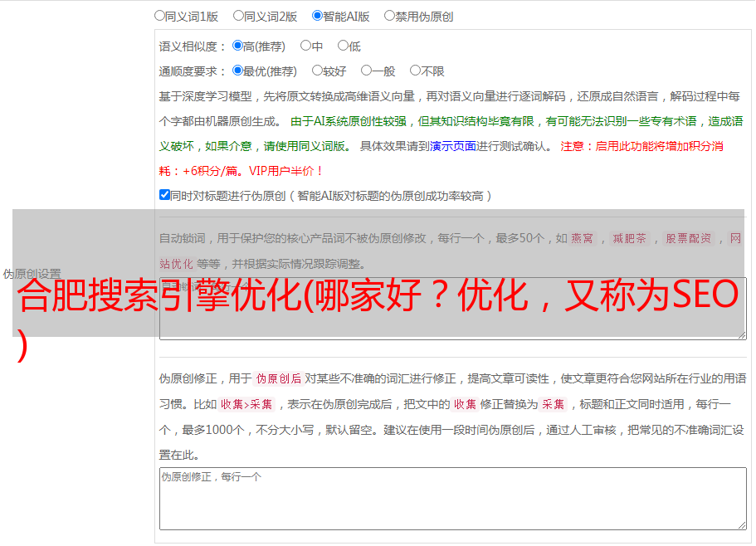Pick 不限 for 通顺度要求
756x546 pixels.
pos(415,71)
